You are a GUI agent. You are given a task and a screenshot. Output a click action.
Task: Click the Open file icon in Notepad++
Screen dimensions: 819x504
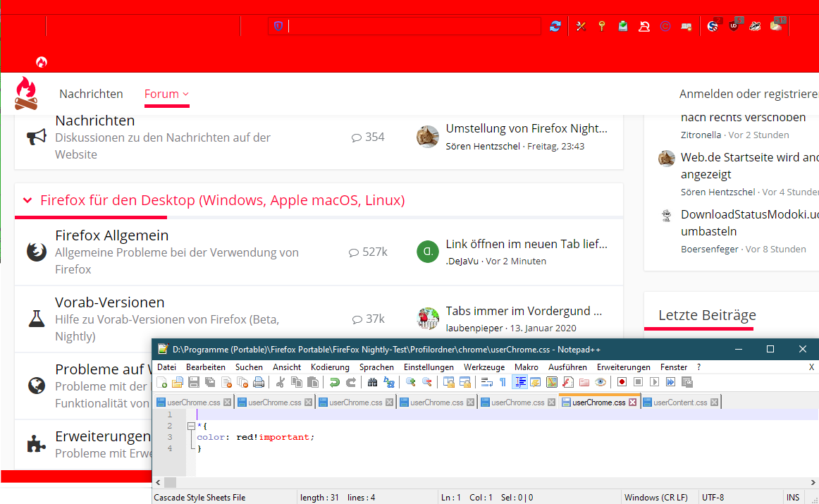click(x=177, y=382)
